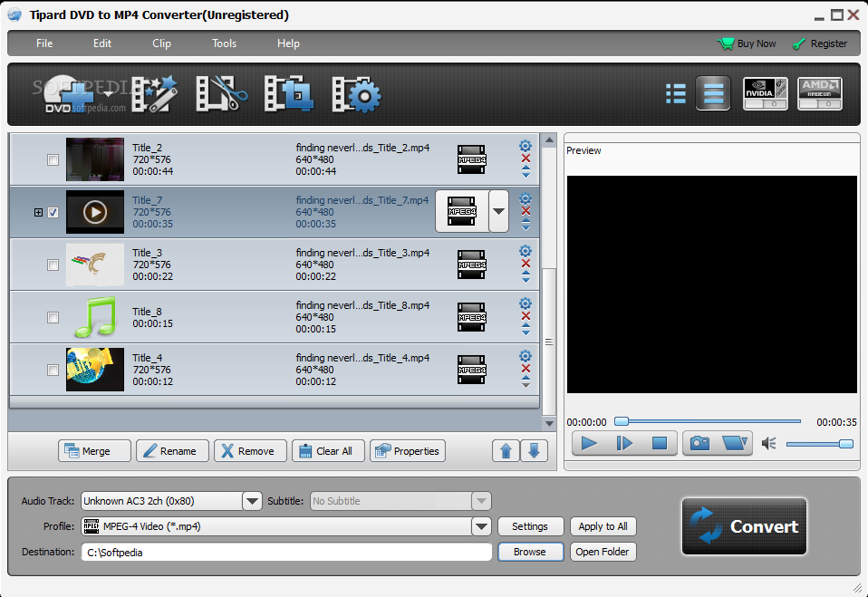The width and height of the screenshot is (868, 597).
Task: Remove Title_3 with red X
Action: [x=526, y=264]
